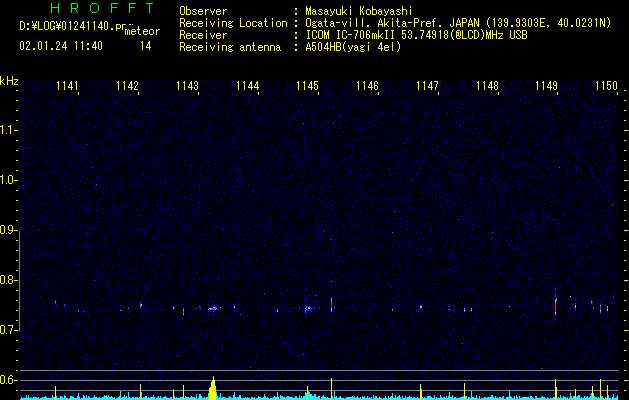Click the 1.1 kHz frequency tick label
Screen dimensions: 629x400
[8, 130]
